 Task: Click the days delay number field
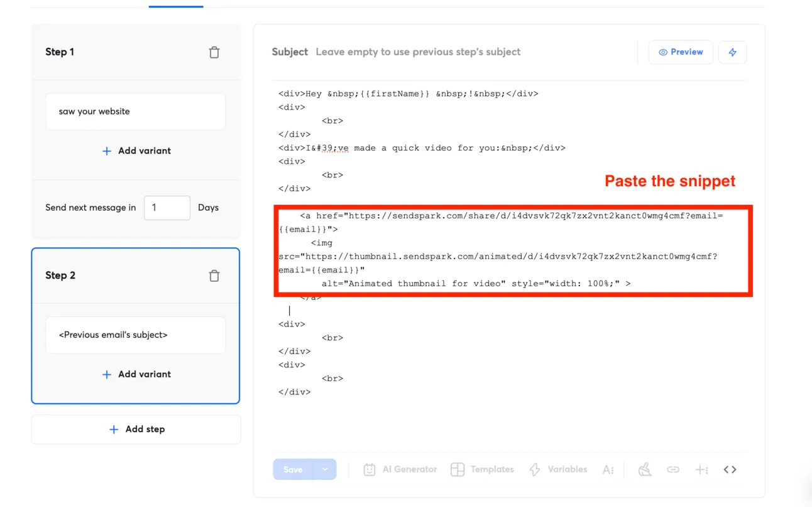tap(167, 208)
